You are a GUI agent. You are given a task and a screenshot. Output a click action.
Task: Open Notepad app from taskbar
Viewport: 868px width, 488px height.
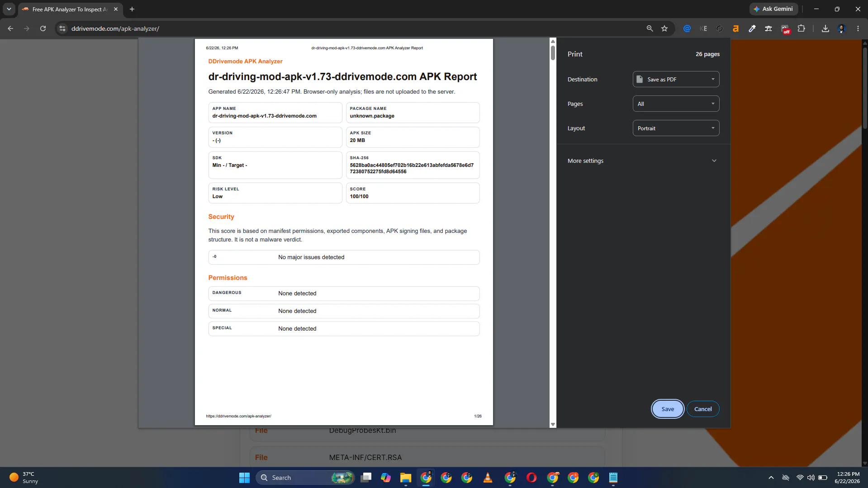[613, 478]
